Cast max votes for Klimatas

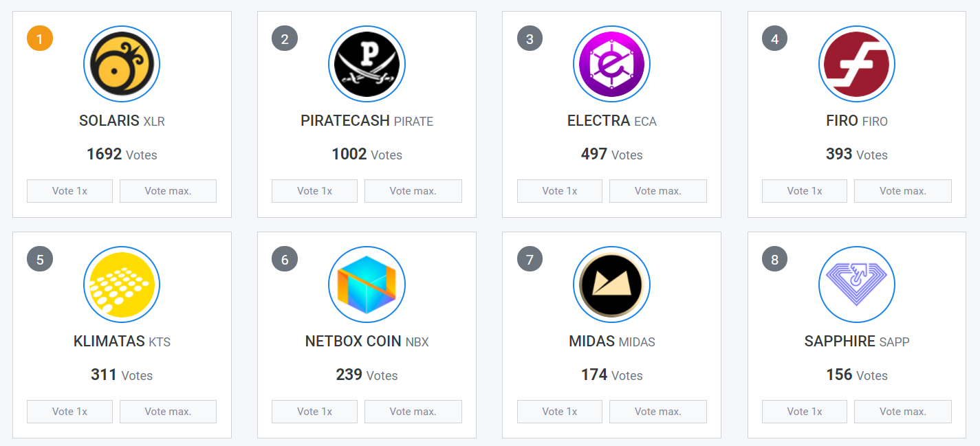pyautogui.click(x=168, y=412)
